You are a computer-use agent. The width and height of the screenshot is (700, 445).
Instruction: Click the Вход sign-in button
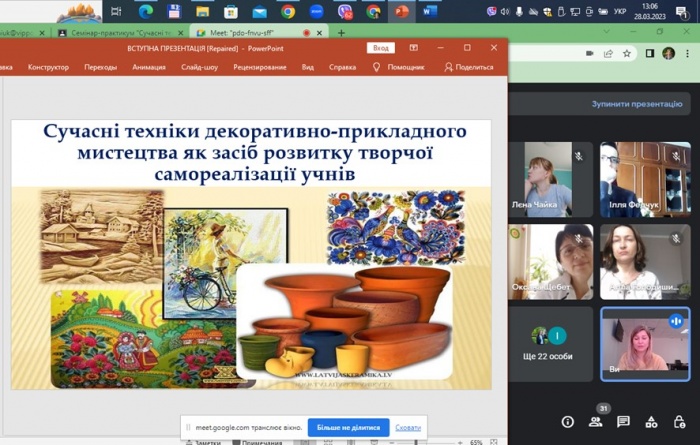380,47
